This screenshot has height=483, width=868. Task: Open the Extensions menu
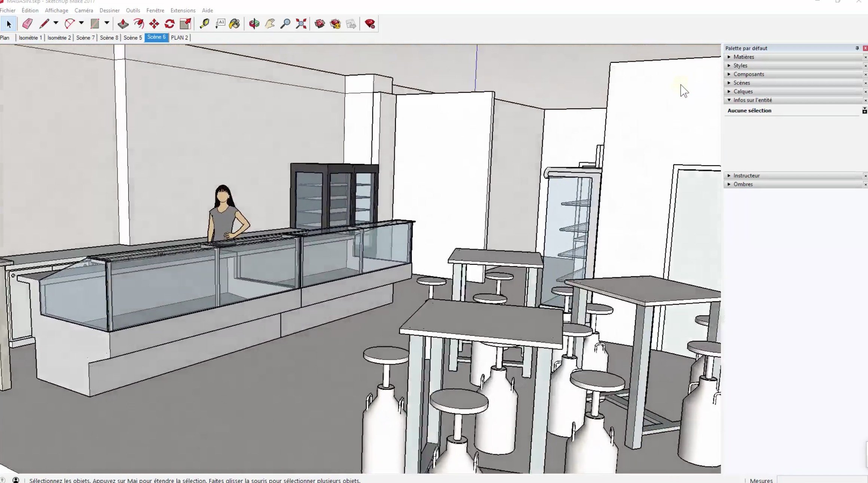pyautogui.click(x=183, y=10)
